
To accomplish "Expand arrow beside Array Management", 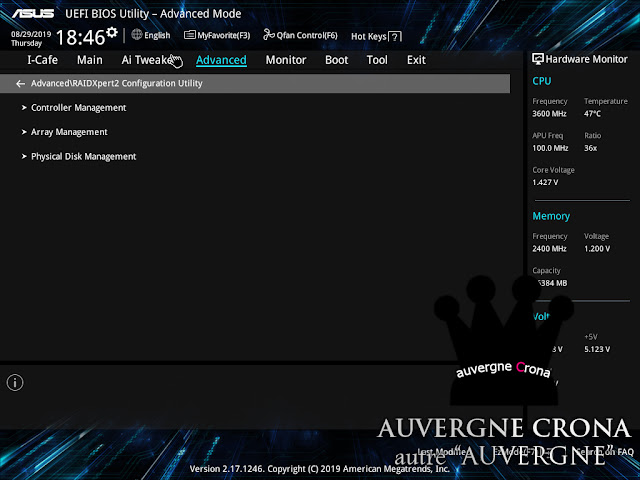I will [x=24, y=132].
